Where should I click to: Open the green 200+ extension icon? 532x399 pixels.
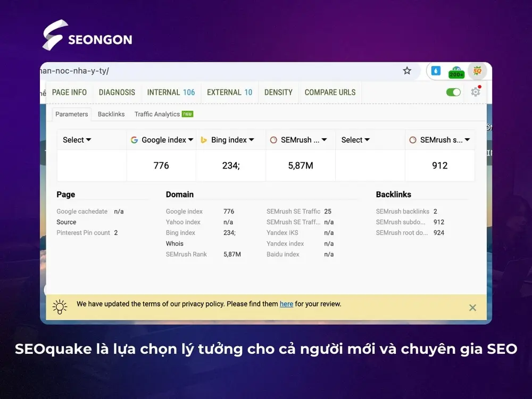(456, 72)
